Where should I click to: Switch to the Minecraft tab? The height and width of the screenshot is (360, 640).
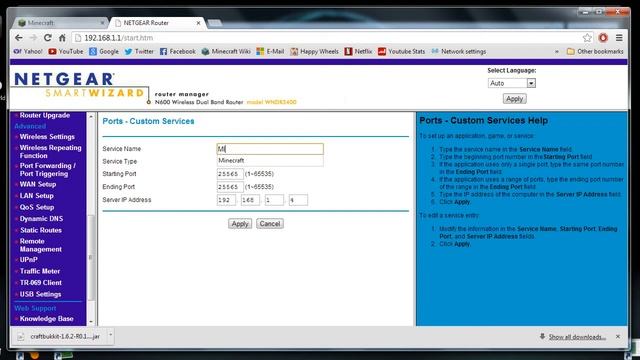click(x=61, y=23)
